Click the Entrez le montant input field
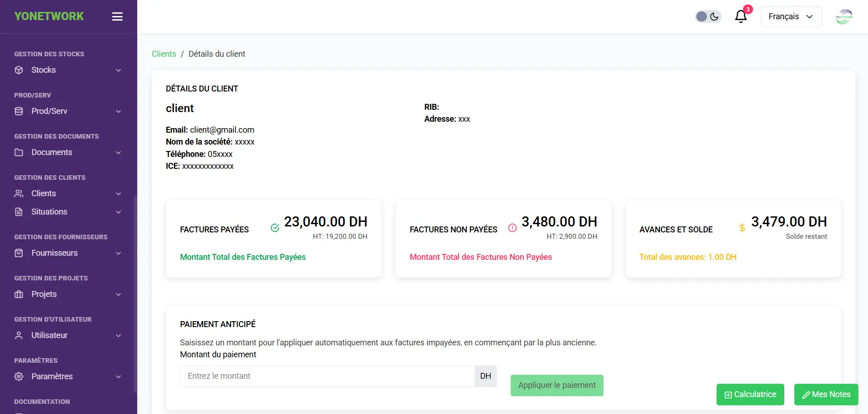868x414 pixels. (x=327, y=376)
